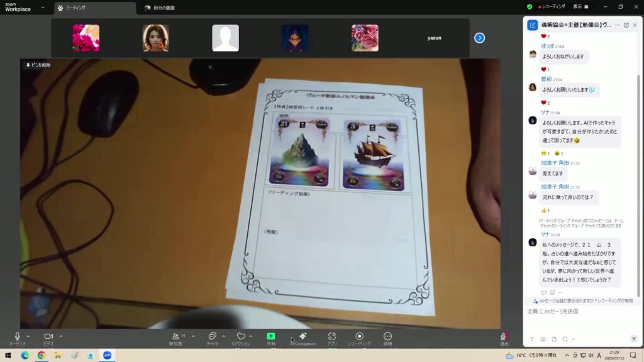The width and height of the screenshot is (644, 362).
Task: Click thumbs-up reaction under 流れに乗って良いのでは
Action: point(545,211)
